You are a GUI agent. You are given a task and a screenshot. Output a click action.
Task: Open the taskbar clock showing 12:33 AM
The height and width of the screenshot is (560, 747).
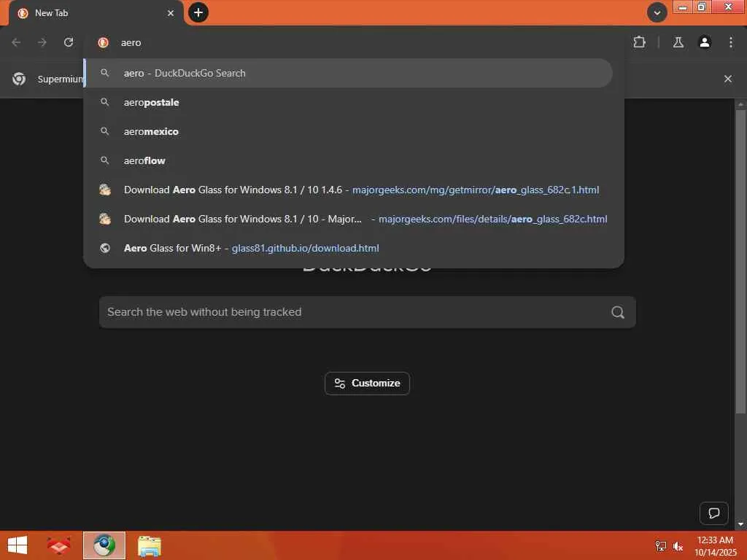pyautogui.click(x=715, y=546)
